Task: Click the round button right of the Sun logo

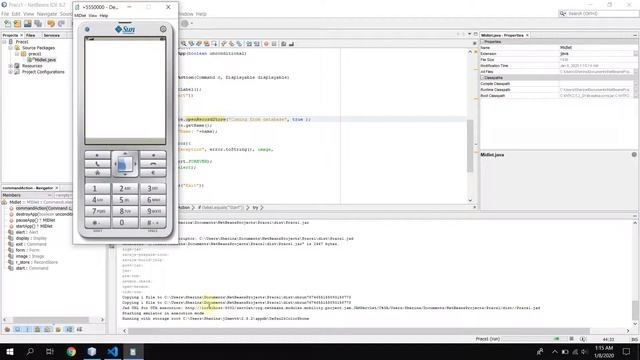Action: (163, 29)
